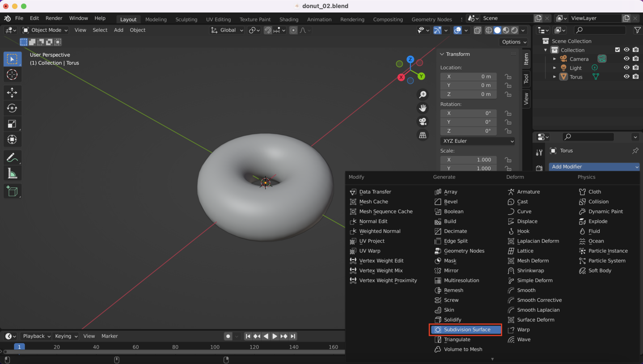Switch to orthographic view with the grid icon
This screenshot has height=364, width=643.
coord(422,135)
